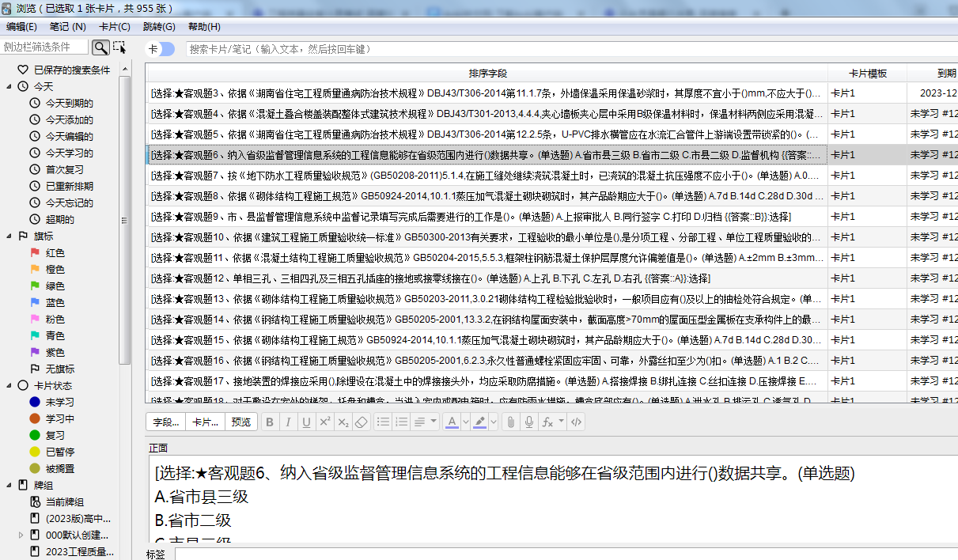Sort by the 卡片模板 column header
This screenshot has height=560, width=958.
[x=867, y=73]
